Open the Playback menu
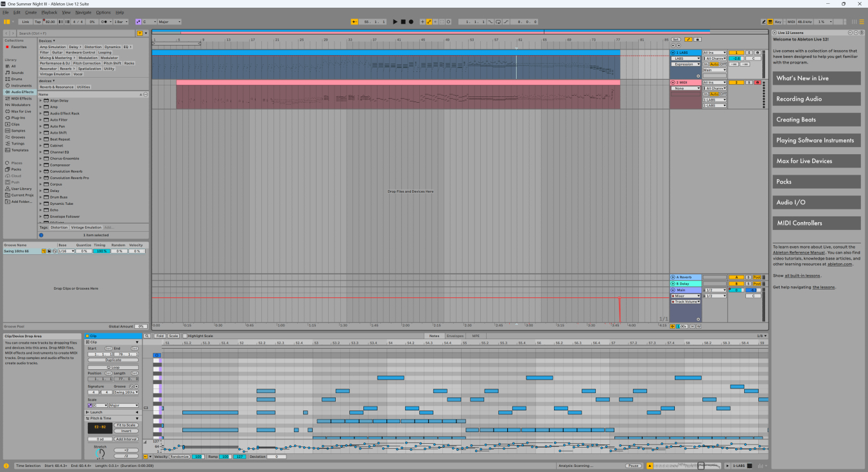This screenshot has height=472, width=868. (49, 12)
